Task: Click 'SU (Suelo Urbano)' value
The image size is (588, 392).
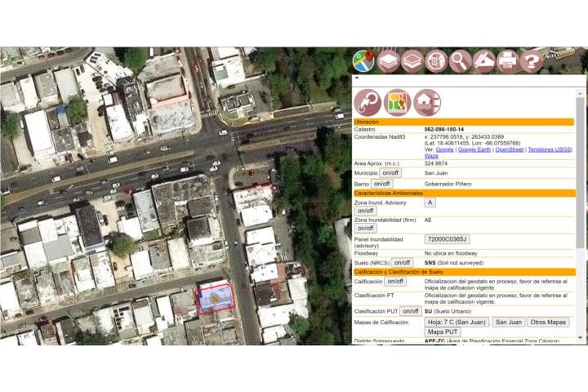Action: (448, 311)
